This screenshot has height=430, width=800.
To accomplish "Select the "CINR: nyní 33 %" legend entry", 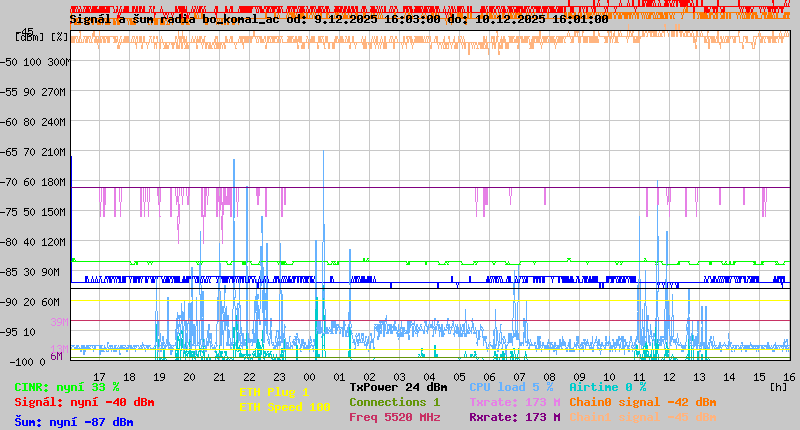I will click(x=67, y=388).
